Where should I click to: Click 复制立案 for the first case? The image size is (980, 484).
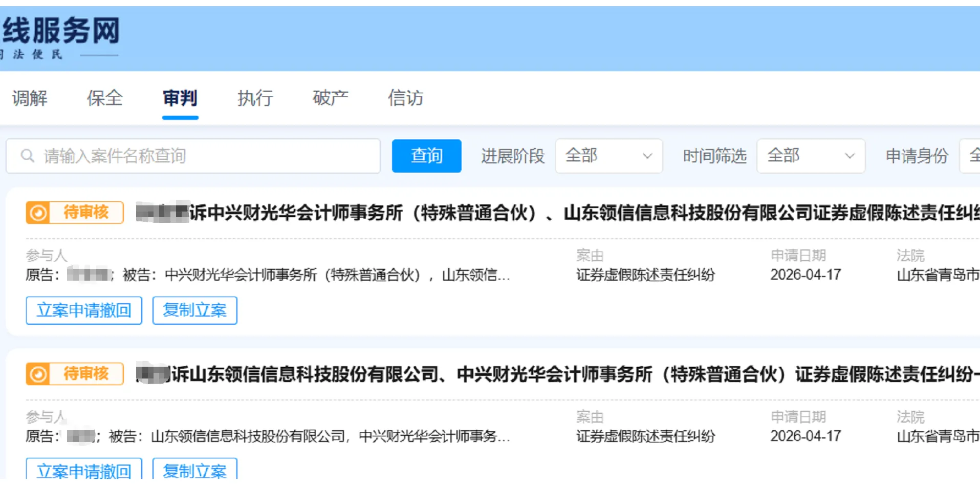pyautogui.click(x=194, y=310)
